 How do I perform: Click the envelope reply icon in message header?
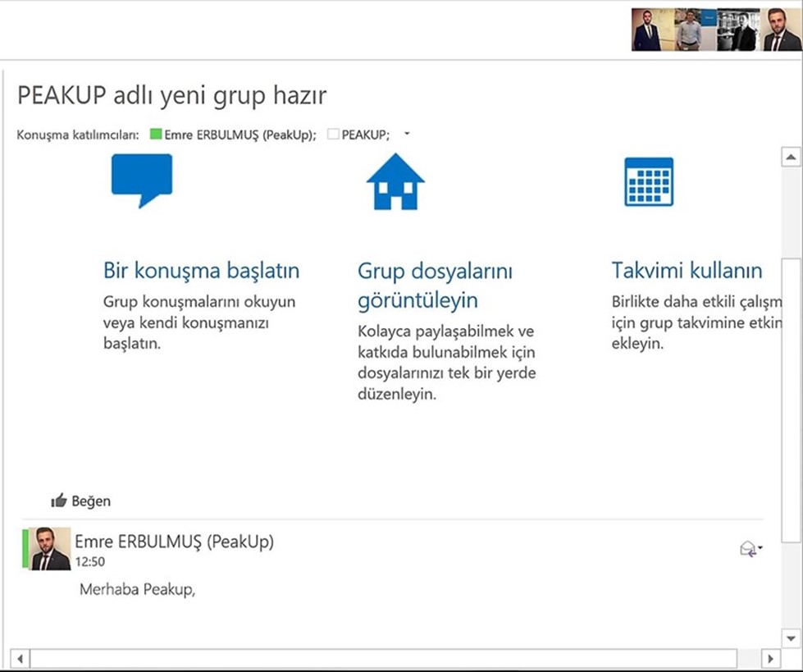point(747,549)
